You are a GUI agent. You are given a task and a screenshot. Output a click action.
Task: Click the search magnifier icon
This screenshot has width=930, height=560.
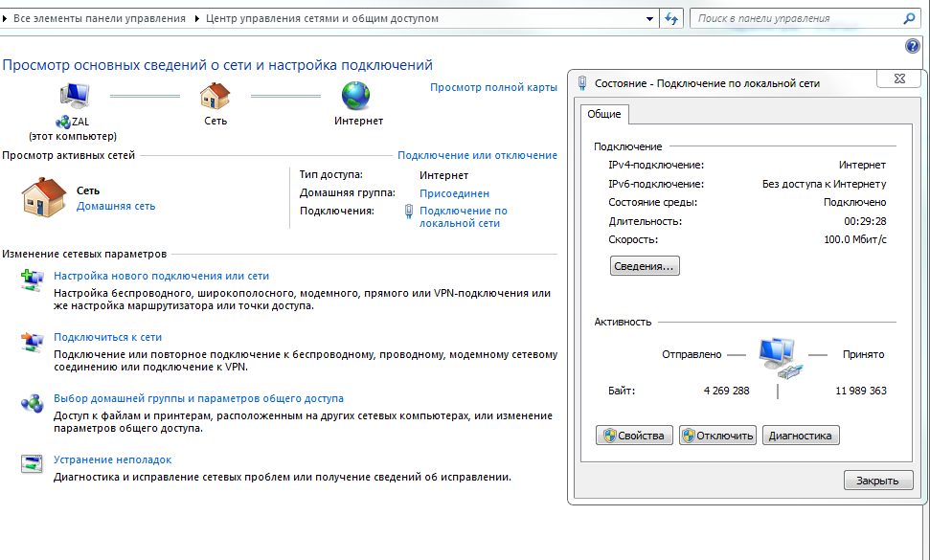click(909, 18)
